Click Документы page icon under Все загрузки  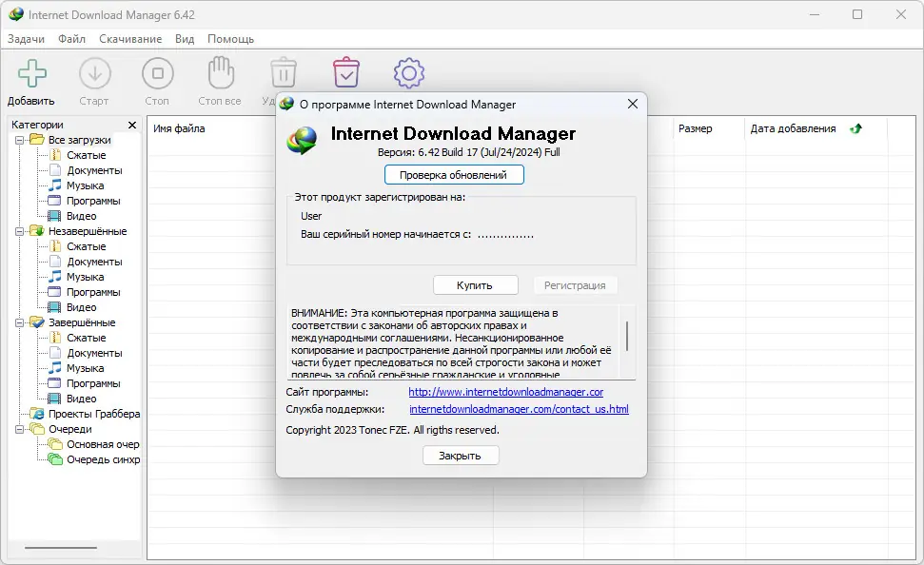[55, 170]
